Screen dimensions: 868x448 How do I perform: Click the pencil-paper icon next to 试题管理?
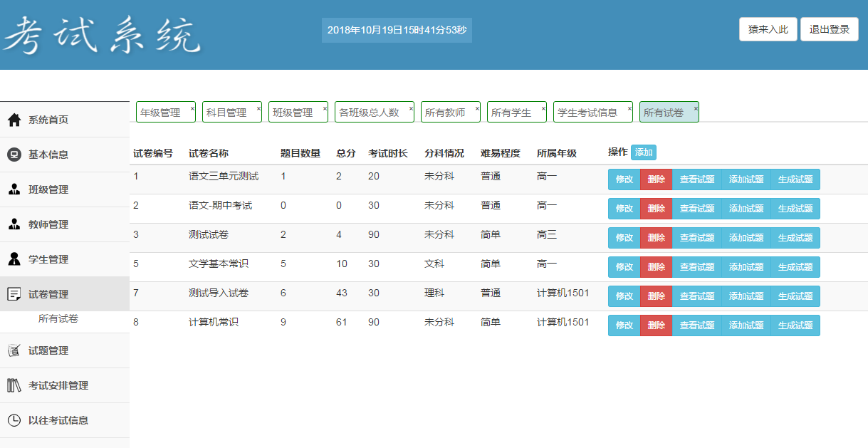pyautogui.click(x=13, y=350)
